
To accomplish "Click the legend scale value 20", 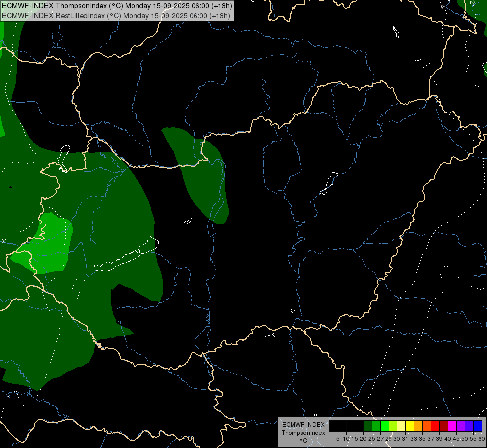I will point(363,439).
